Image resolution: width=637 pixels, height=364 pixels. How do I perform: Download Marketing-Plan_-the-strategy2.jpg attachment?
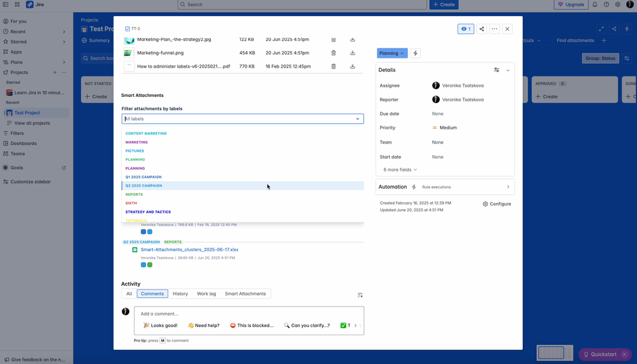[353, 40]
